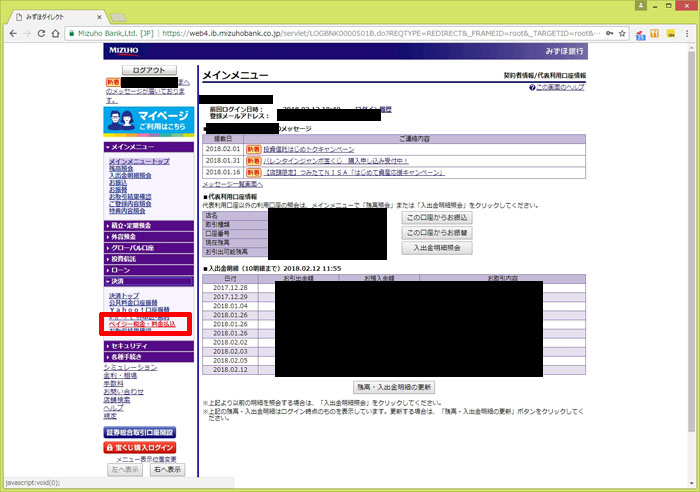Click the yellow extension icon in toolbar
Image resolution: width=700 pixels, height=492 pixels.
[x=671, y=33]
